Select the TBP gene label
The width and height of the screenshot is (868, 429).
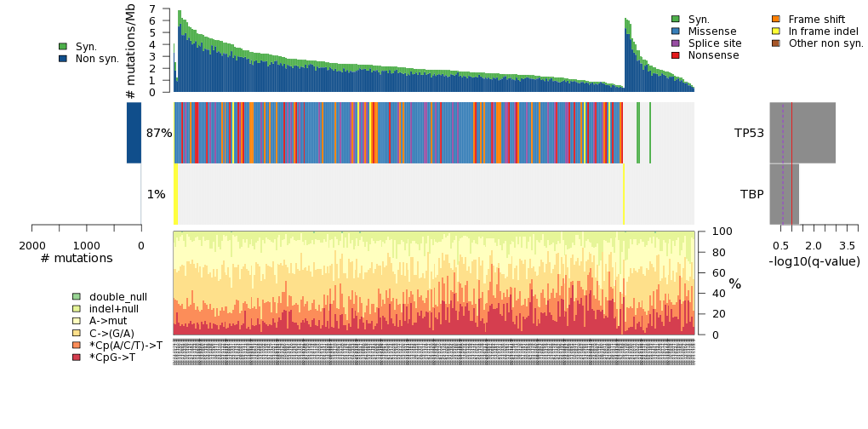tap(751, 194)
